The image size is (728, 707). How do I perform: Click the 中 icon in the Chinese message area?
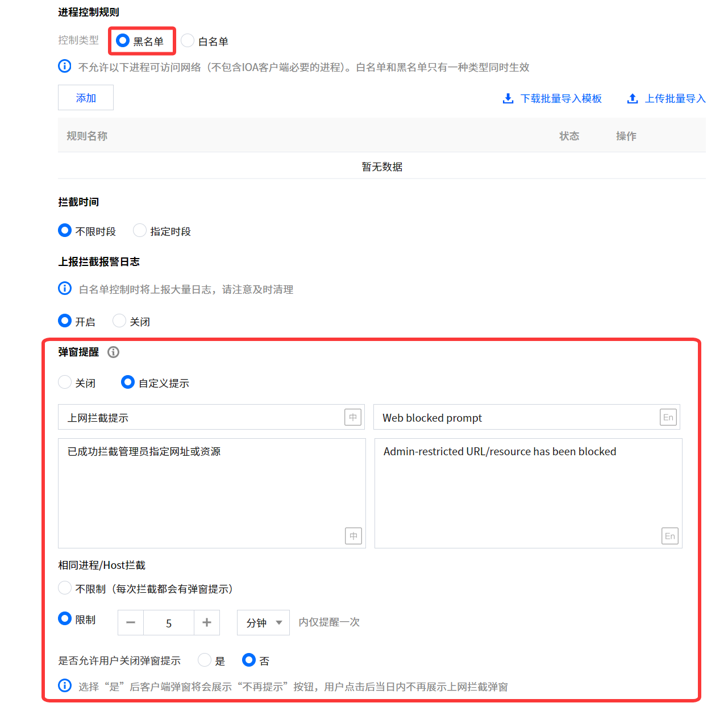353,536
